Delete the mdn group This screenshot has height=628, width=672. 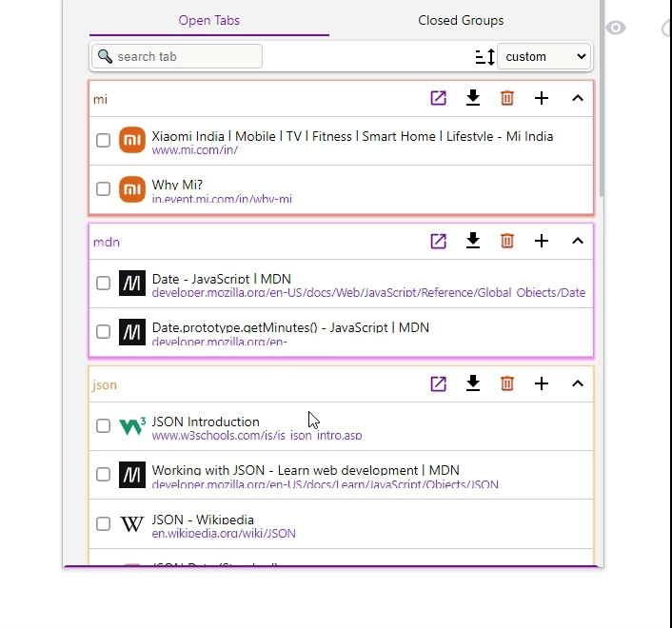(507, 241)
